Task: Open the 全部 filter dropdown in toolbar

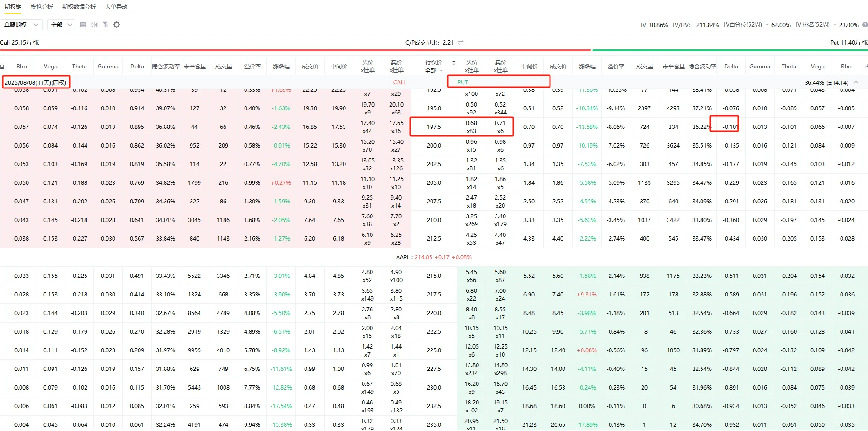Action: [x=61, y=25]
